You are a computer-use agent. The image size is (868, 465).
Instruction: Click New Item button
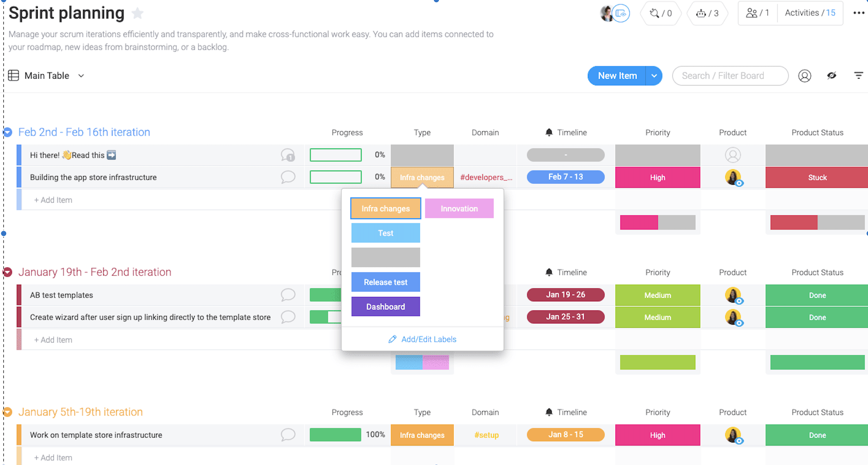[617, 76]
